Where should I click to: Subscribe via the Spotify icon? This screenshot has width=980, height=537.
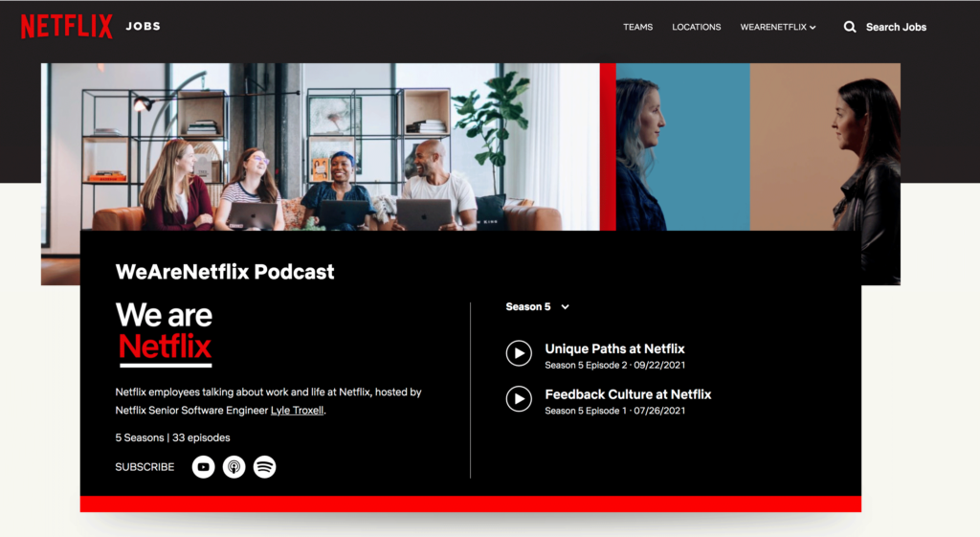265,467
